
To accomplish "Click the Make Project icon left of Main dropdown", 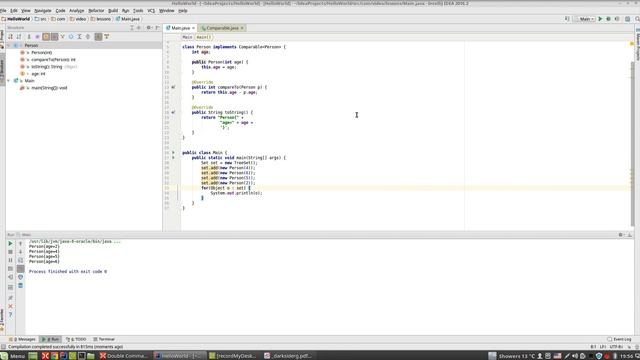I will [x=567, y=19].
